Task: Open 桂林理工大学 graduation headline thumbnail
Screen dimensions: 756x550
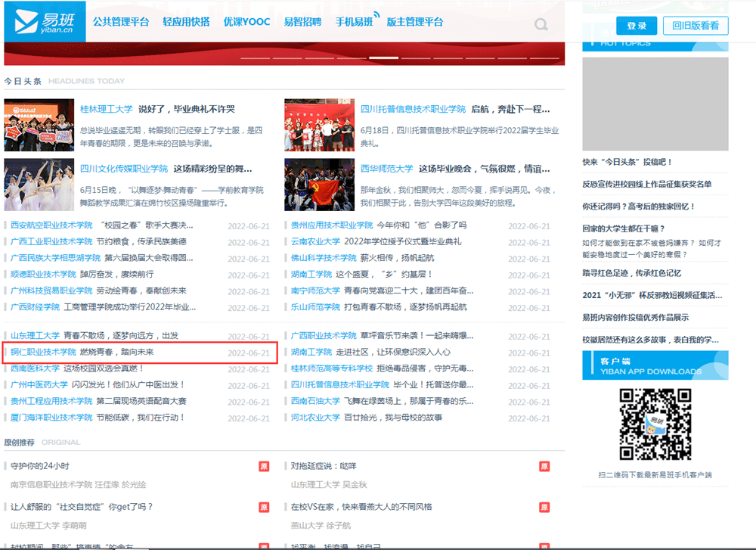Action: click(x=39, y=125)
